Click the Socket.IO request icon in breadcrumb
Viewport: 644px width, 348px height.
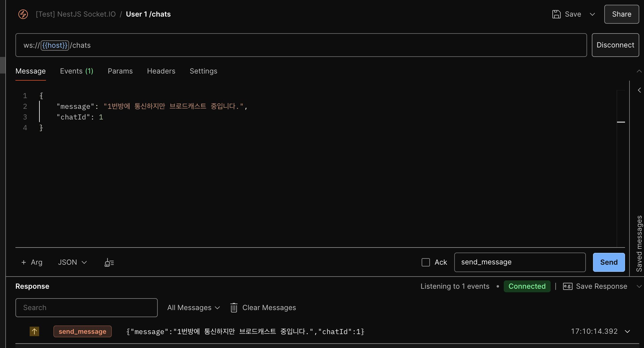[23, 14]
